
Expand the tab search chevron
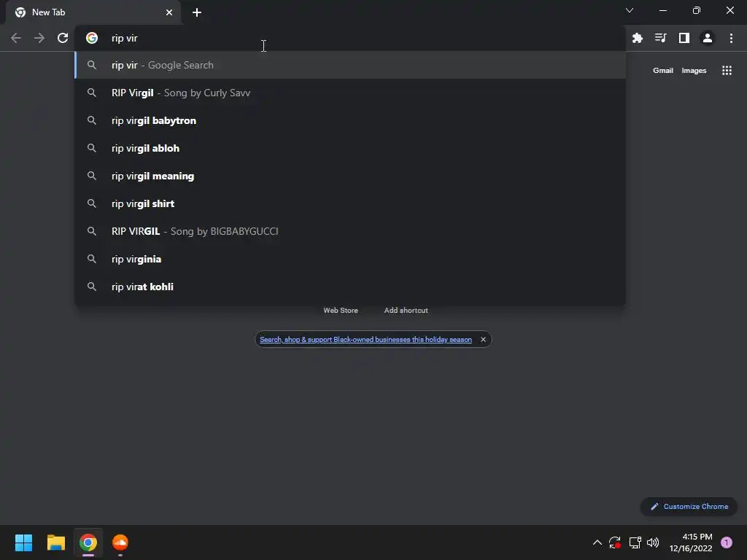(630, 10)
